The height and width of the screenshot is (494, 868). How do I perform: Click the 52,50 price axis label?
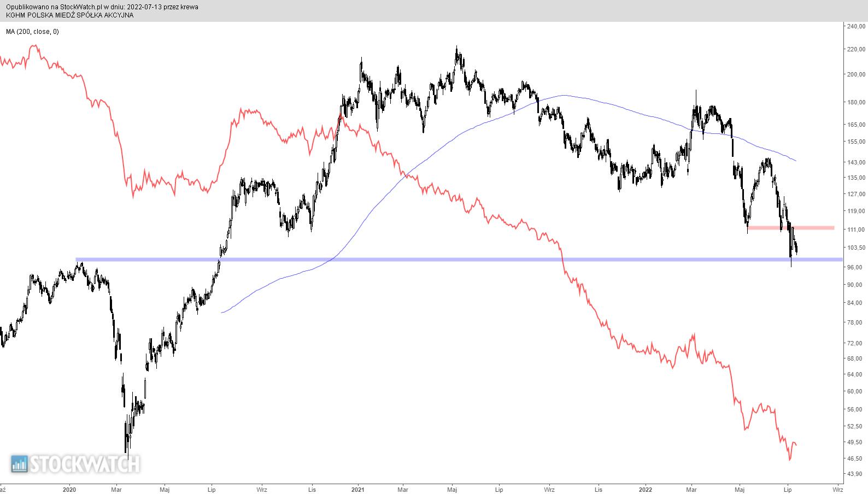[855, 427]
